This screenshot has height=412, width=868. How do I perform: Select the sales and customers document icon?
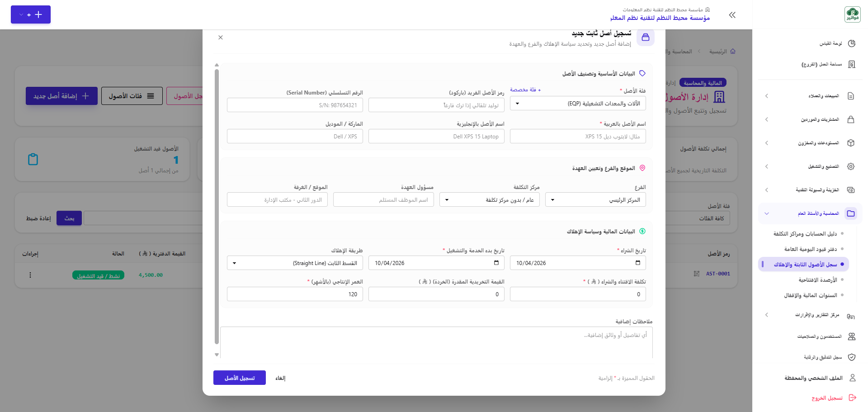(x=851, y=96)
